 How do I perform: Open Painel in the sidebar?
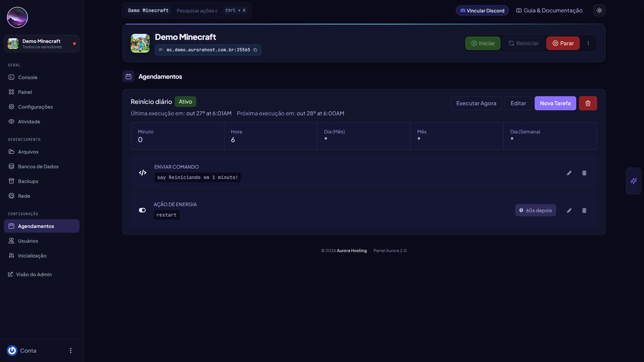[42, 92]
